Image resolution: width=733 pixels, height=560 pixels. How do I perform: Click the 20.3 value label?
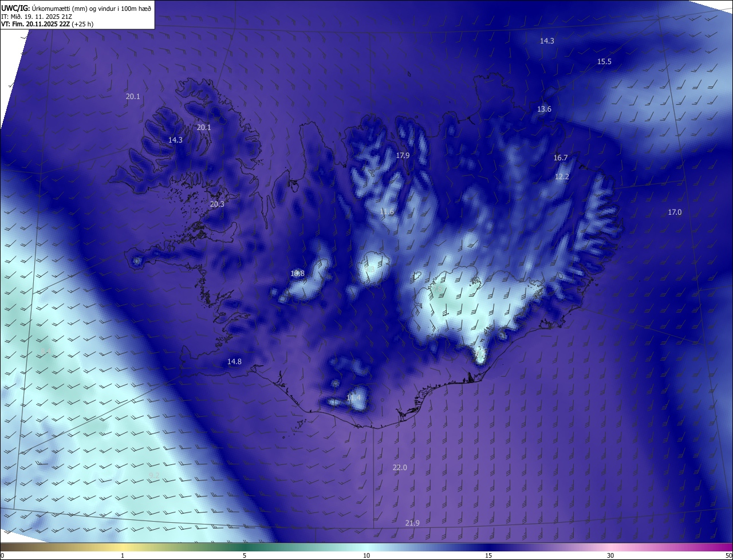click(217, 204)
